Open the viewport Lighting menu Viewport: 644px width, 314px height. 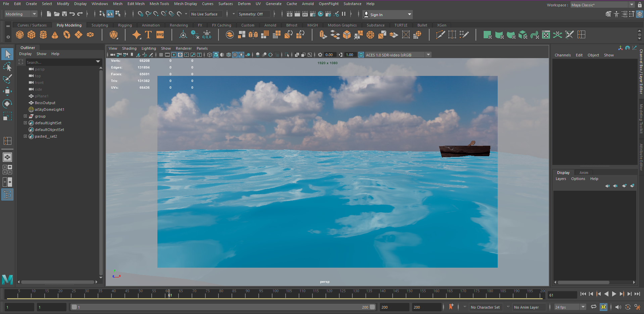tap(149, 48)
